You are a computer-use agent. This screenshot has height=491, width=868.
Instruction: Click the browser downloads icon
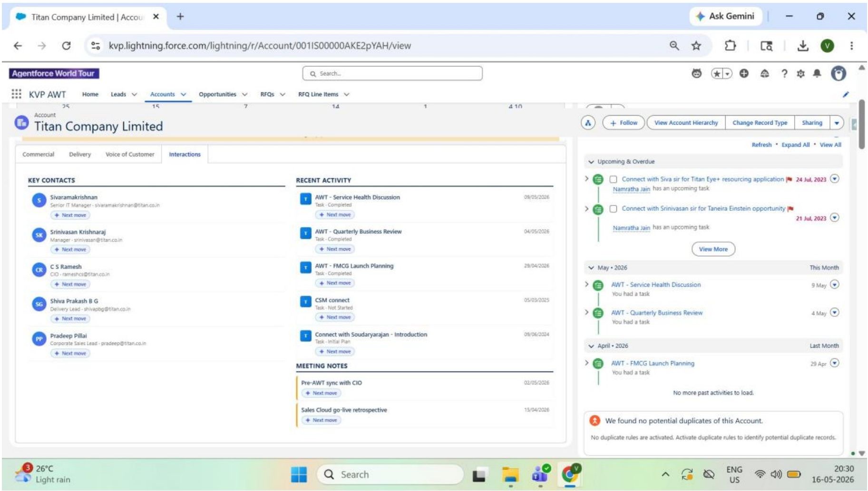803,46
